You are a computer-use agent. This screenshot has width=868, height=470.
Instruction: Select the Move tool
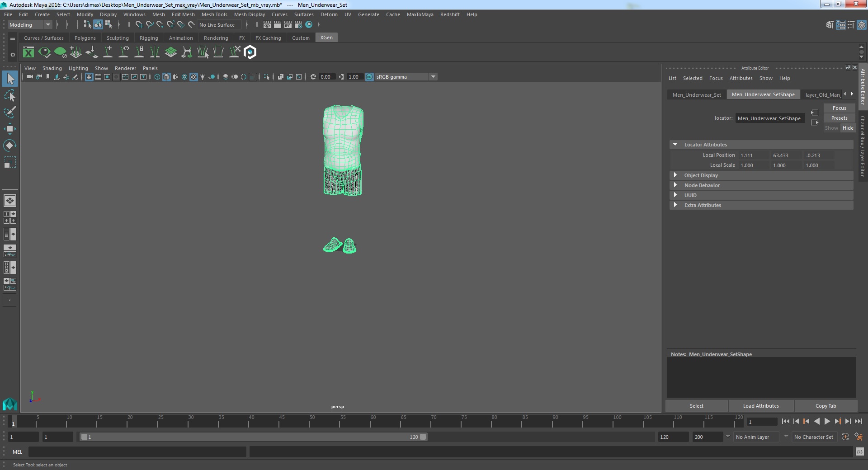10,129
